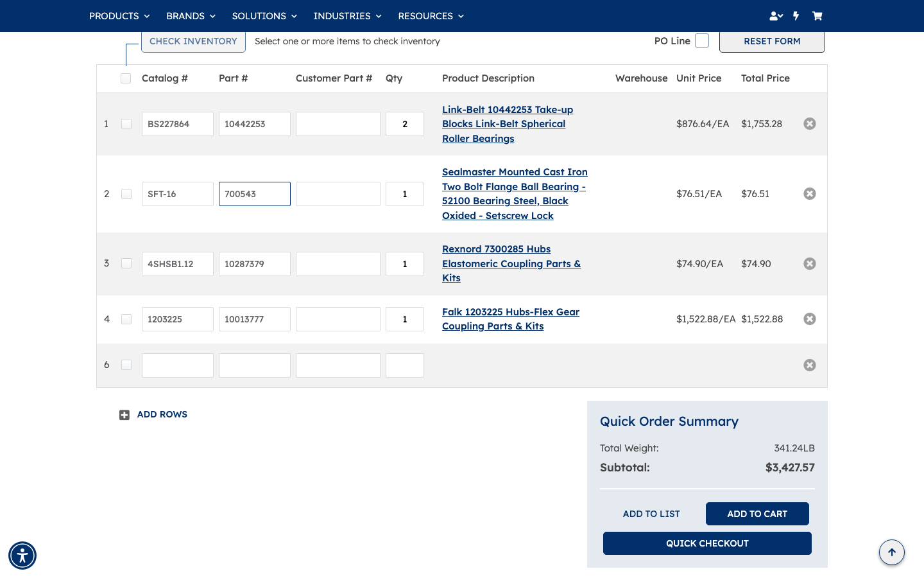Check the row 3 4SHSB1.12 checkbox
Screen dimensions: 924x578
[x=126, y=263]
